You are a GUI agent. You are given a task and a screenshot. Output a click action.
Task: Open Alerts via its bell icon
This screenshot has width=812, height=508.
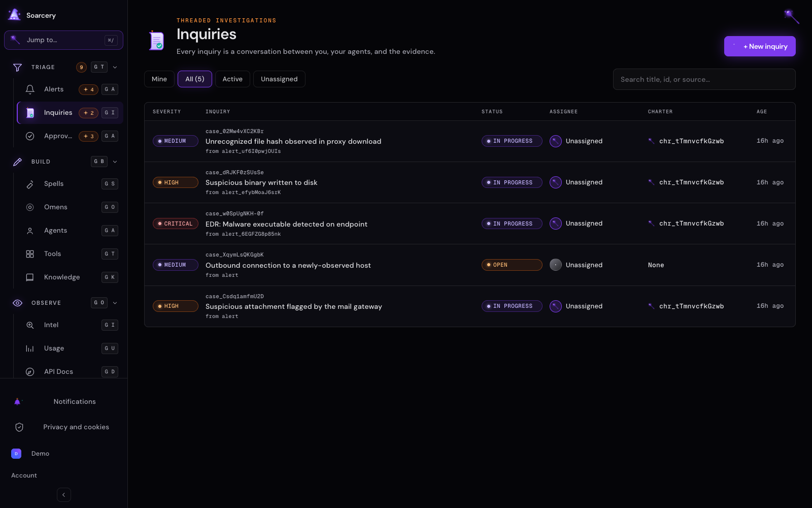pyautogui.click(x=30, y=89)
